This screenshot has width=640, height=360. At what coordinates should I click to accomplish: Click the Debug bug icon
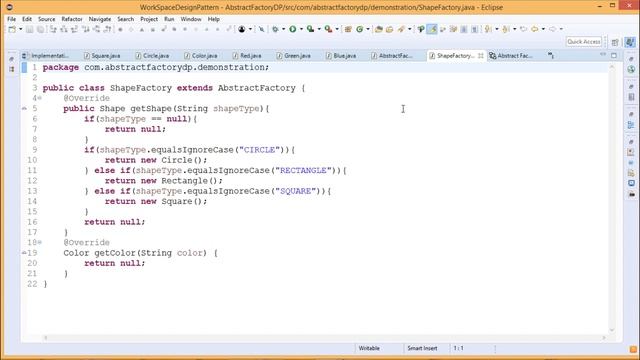point(276,29)
